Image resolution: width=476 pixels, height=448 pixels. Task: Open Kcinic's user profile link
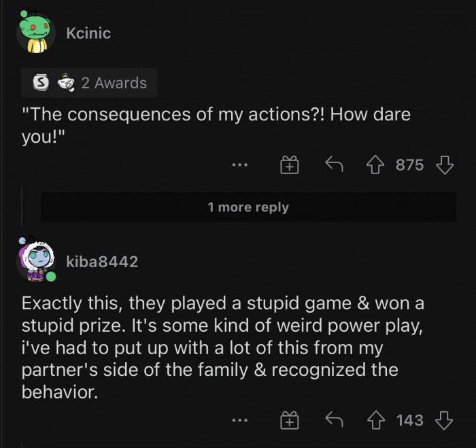(88, 33)
